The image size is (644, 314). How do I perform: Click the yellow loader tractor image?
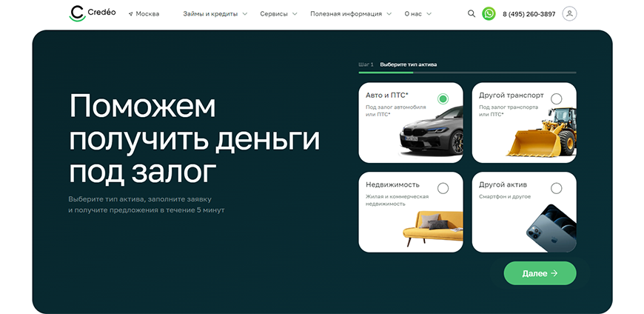coord(541,133)
